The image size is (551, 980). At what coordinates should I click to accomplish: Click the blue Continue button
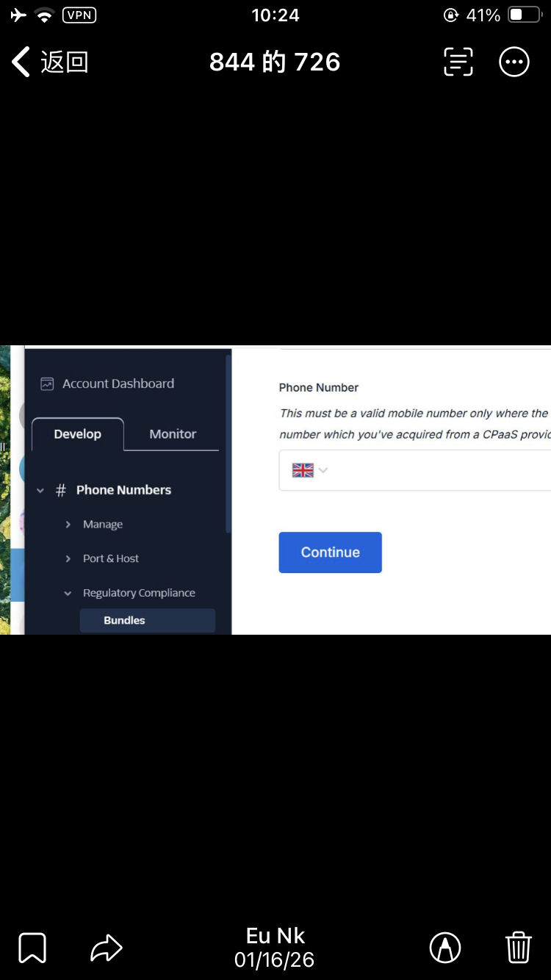330,552
